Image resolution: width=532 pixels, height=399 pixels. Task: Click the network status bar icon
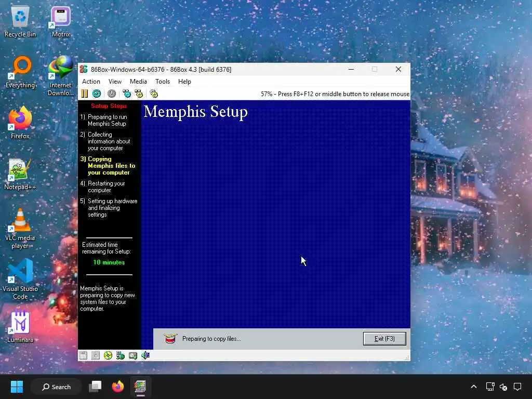[x=121, y=355]
